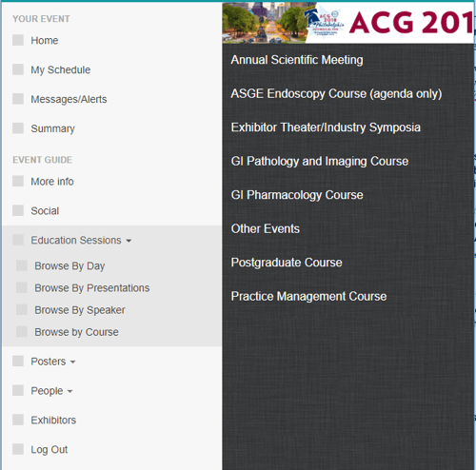
Task: Select Browse By Day
Action: [69, 265]
